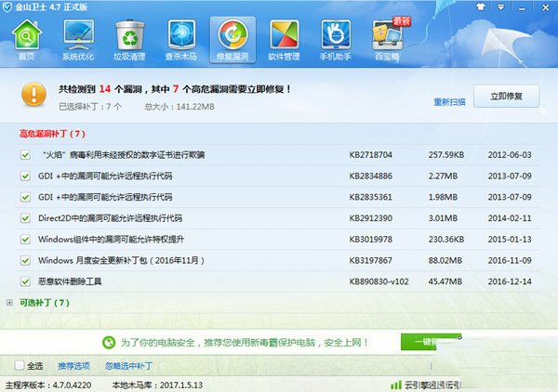558x392 pixels.
Task: Uncheck the KB2835361 GDI+ patch checkbox
Action: [x=25, y=197]
